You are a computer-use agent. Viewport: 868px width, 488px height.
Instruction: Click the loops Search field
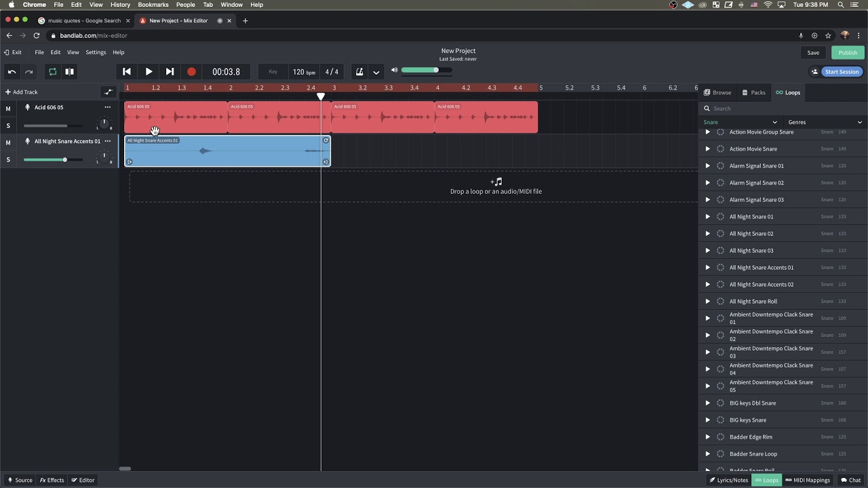pyautogui.click(x=783, y=108)
